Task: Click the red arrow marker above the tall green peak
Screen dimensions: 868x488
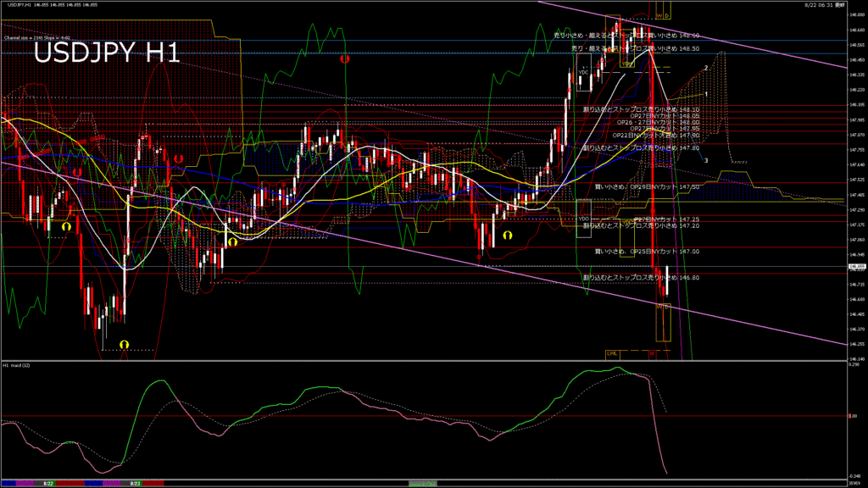Action: (345, 59)
